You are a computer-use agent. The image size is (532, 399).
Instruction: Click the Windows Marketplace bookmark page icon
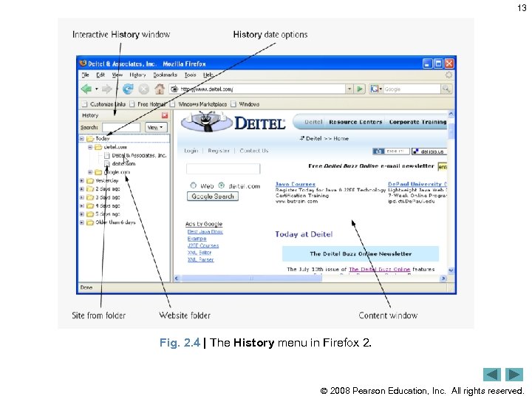click(x=172, y=104)
